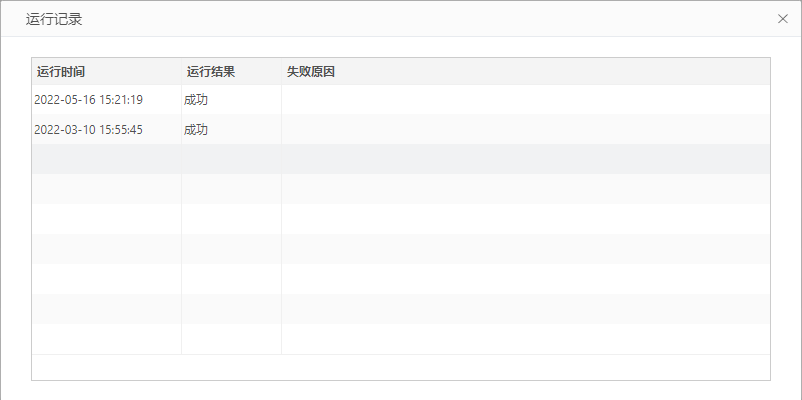802x400 pixels.
Task: Click divider between 运行时间 and 运行结果 headers
Action: pyautogui.click(x=181, y=72)
